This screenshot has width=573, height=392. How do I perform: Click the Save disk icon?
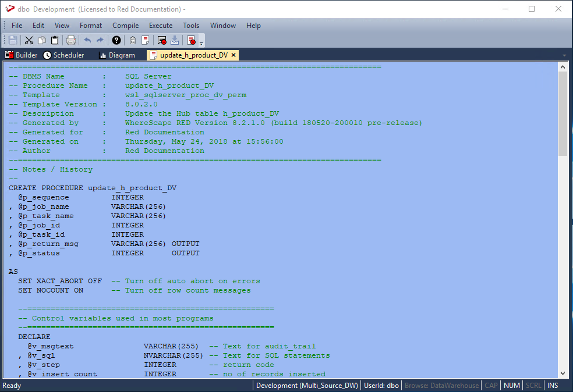click(x=12, y=40)
